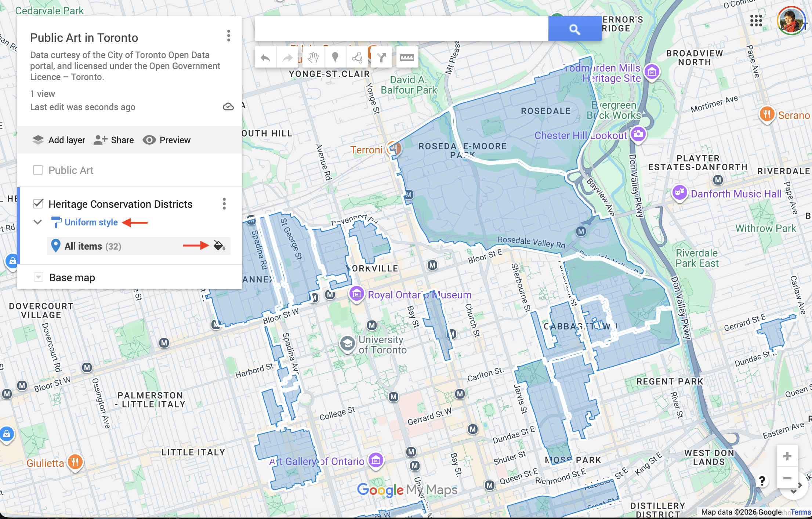Click inside the map search field

(x=401, y=29)
